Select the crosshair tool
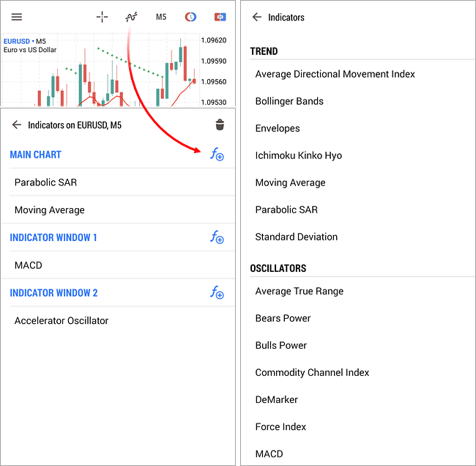The width and height of the screenshot is (476, 466). coord(103,17)
